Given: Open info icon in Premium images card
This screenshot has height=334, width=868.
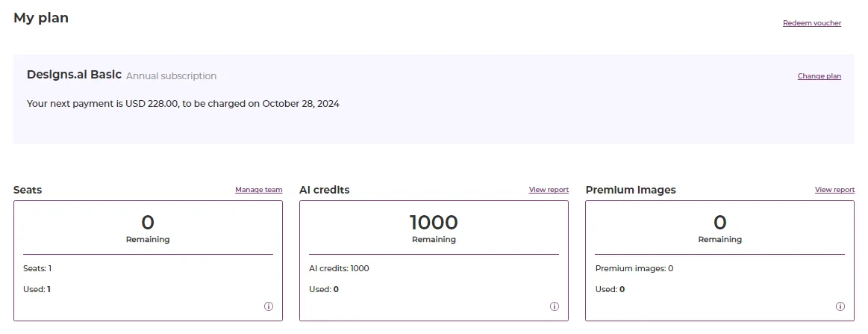Looking at the screenshot, I should pyautogui.click(x=840, y=306).
